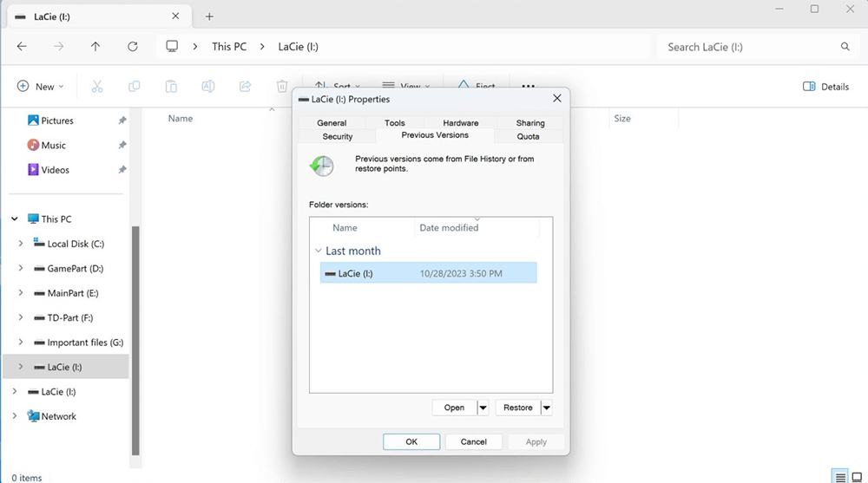
Task: Toggle the Details pane button
Action: 825,87
